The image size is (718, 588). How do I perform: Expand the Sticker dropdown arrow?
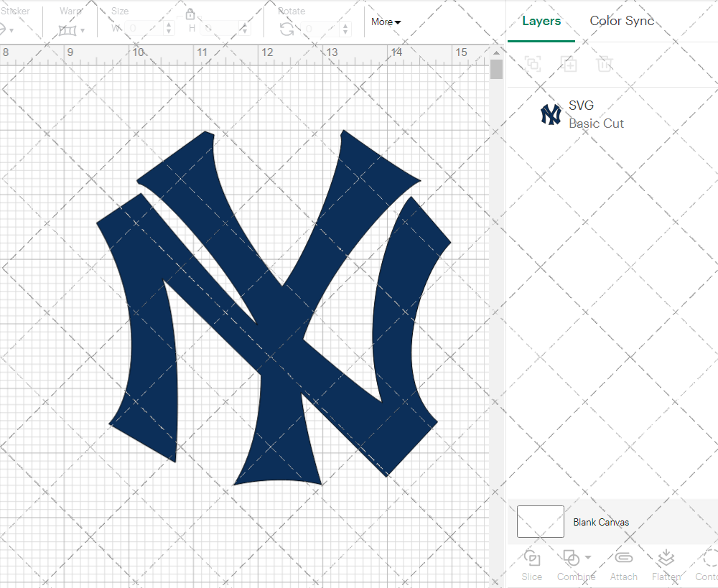pyautogui.click(x=11, y=31)
